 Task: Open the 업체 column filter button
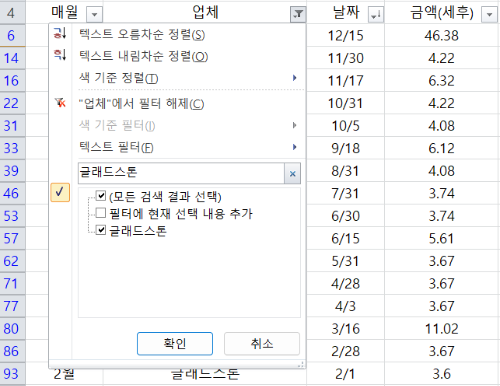point(298,14)
